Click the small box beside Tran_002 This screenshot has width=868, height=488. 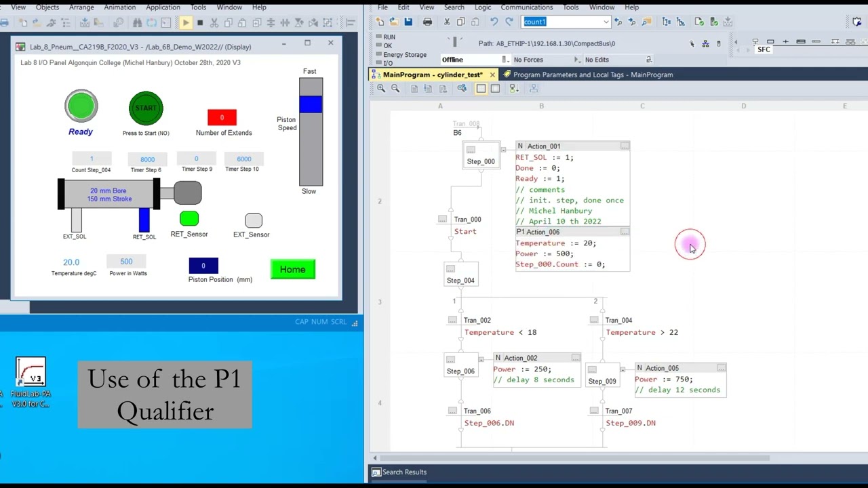click(452, 320)
